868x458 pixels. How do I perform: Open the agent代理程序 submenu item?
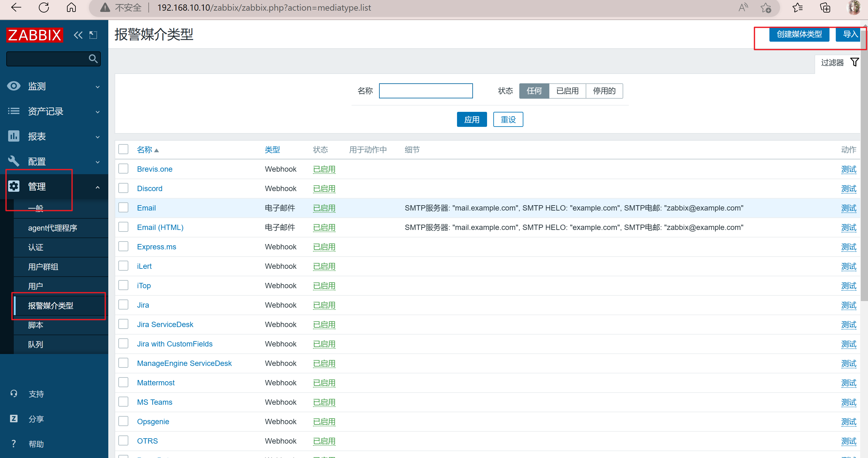click(61, 228)
